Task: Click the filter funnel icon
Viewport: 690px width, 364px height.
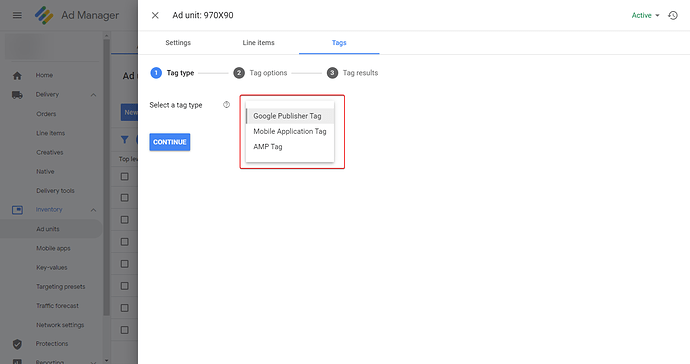Action: click(125, 140)
